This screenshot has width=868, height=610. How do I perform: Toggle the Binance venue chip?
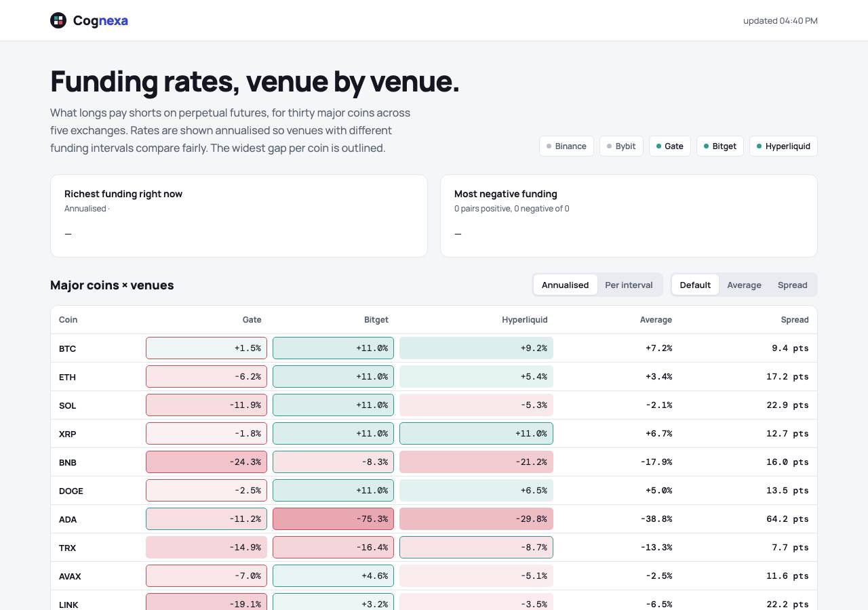pos(566,146)
